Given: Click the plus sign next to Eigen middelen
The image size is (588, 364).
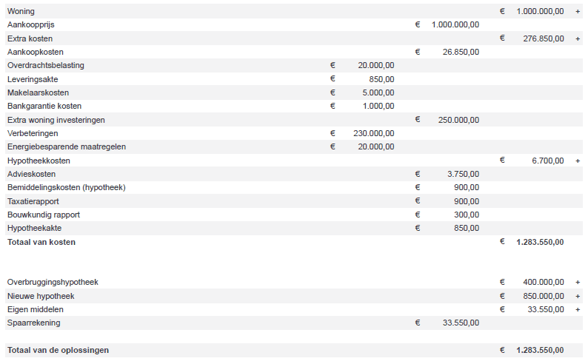Looking at the screenshot, I should tap(578, 310).
